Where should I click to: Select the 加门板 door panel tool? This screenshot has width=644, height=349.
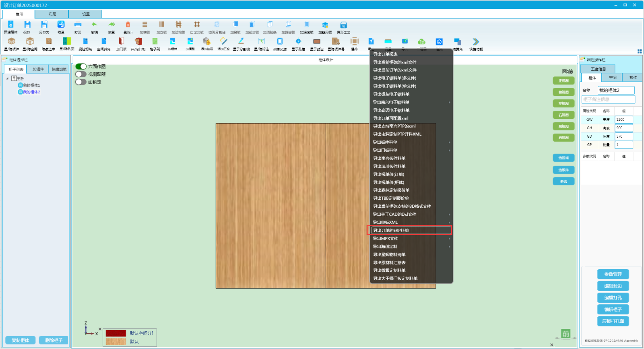click(121, 41)
